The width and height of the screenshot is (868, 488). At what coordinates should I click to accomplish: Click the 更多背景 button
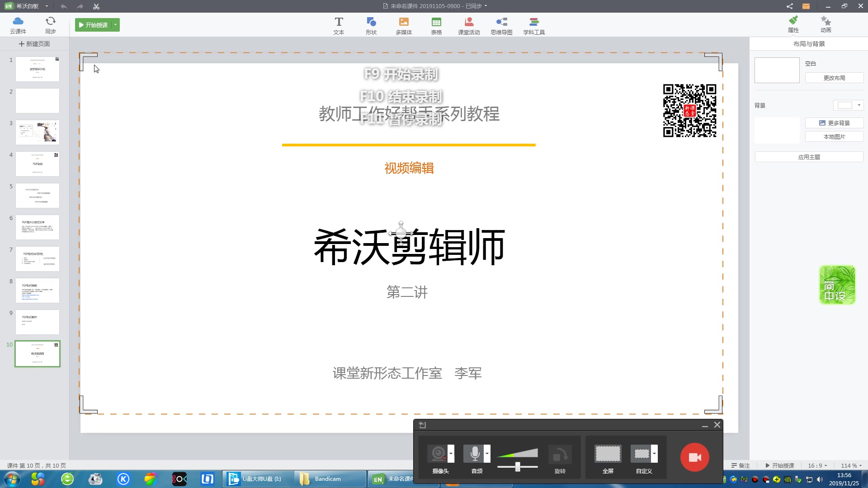tap(834, 123)
